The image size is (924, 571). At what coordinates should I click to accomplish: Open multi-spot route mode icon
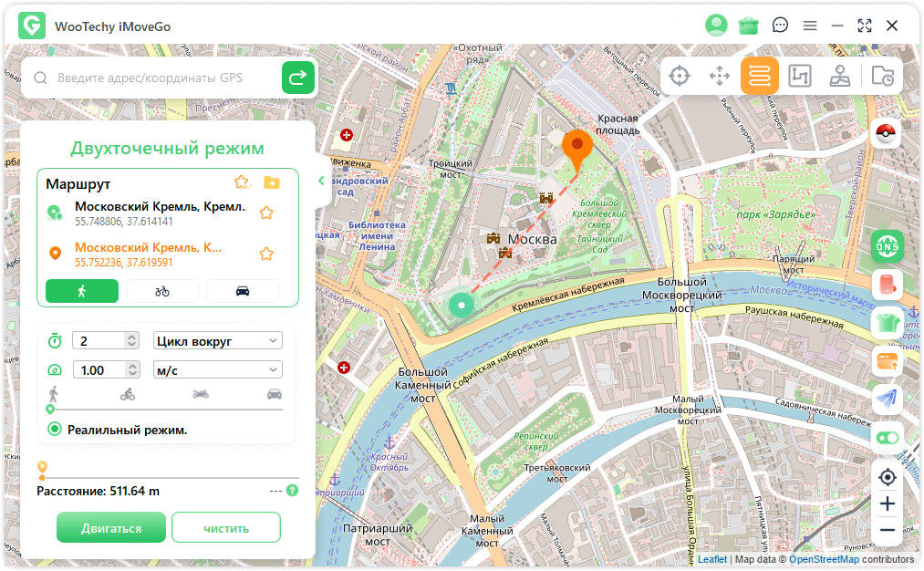coord(800,76)
